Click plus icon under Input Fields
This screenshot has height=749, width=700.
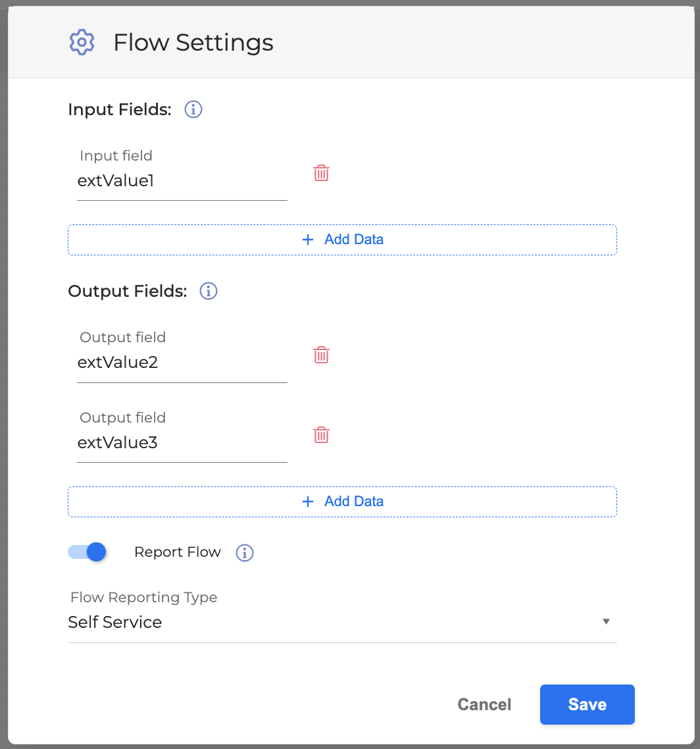tap(307, 240)
